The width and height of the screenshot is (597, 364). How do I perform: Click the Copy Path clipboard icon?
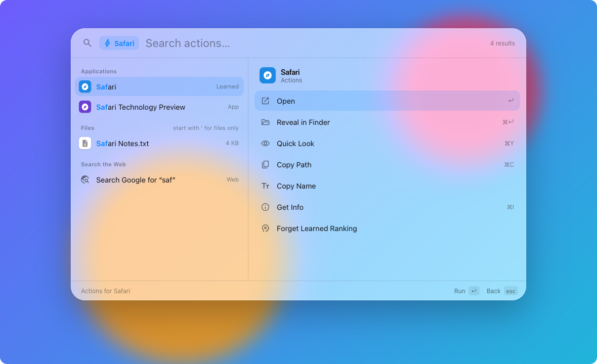[266, 165]
